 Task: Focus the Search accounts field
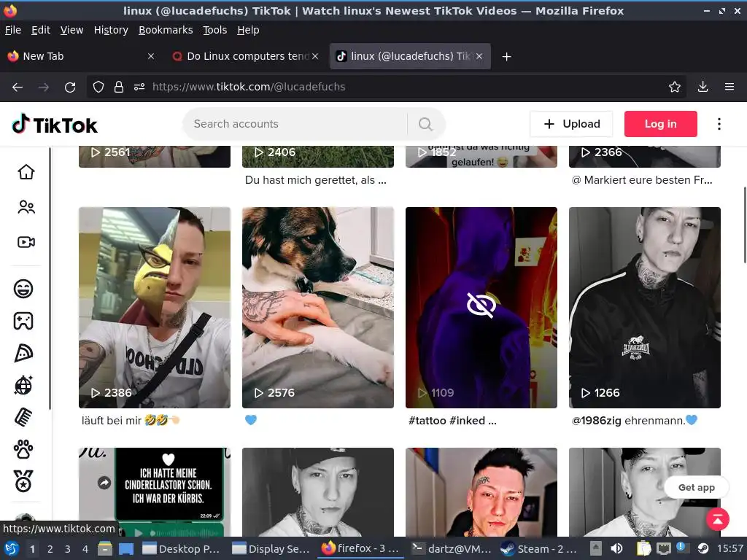[295, 124]
